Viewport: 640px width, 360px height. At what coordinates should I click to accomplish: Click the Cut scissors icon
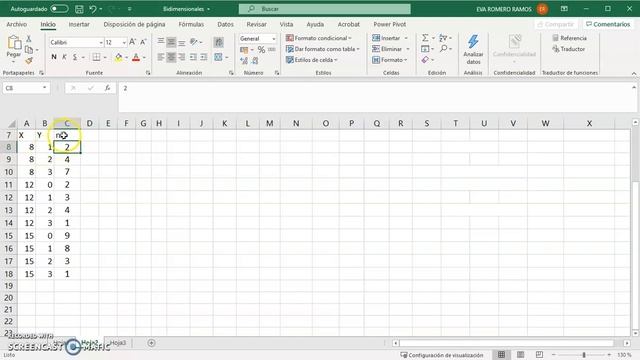(29, 38)
